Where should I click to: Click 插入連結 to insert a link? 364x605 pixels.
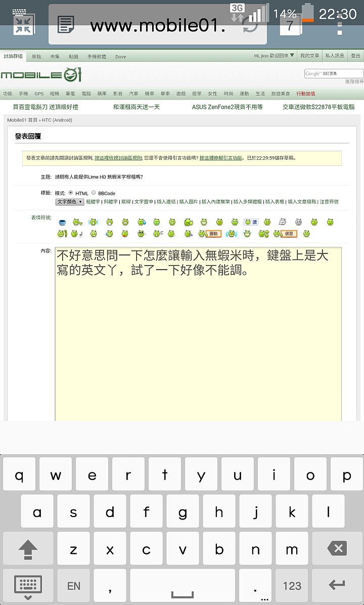tap(166, 202)
